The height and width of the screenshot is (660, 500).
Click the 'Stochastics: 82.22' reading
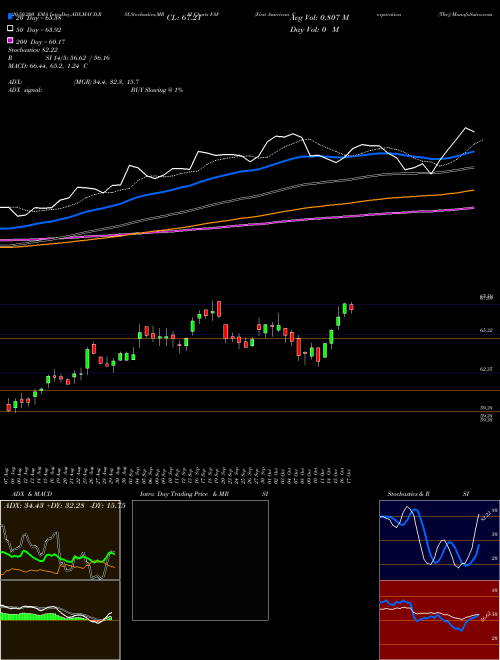pos(32,50)
